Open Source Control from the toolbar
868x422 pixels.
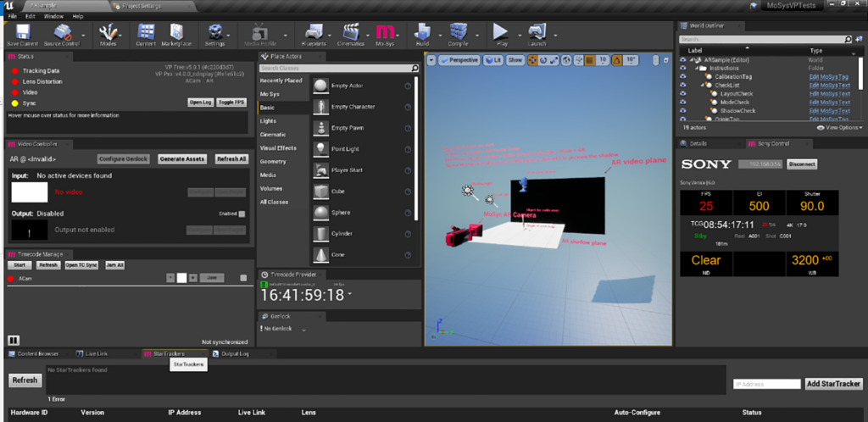pyautogui.click(x=61, y=34)
